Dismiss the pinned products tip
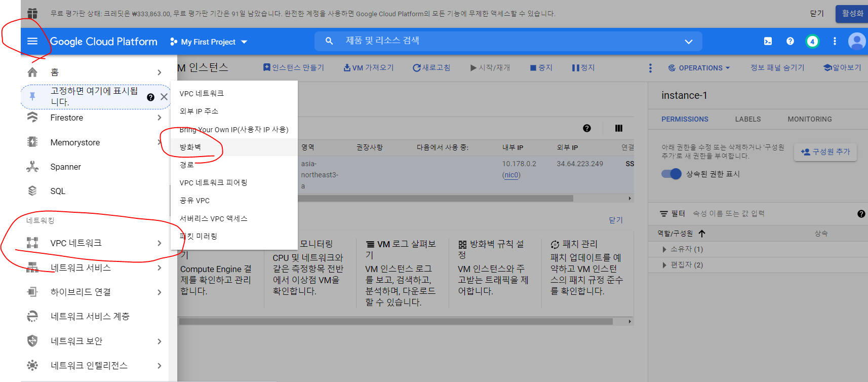 pos(164,97)
